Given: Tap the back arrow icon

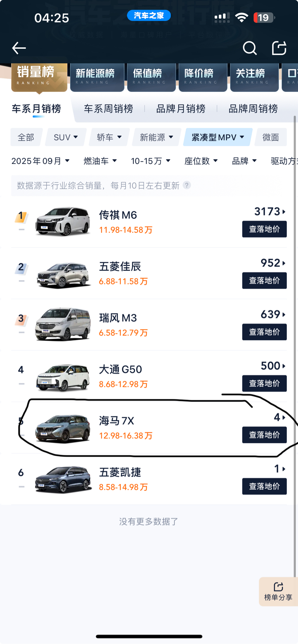Looking at the screenshot, I should tap(19, 48).
